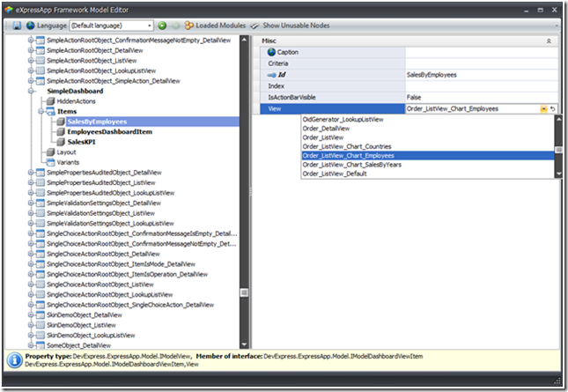
Task: Reset the View property value icon
Action: [x=552, y=108]
